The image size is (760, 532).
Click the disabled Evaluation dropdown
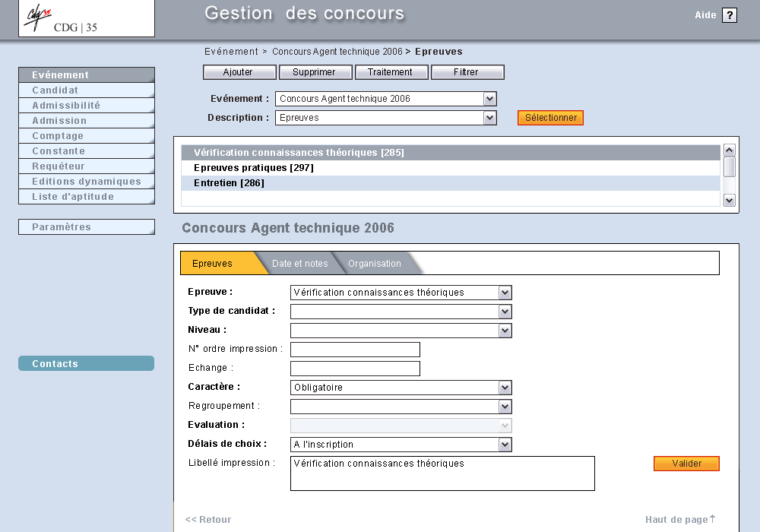click(x=401, y=426)
